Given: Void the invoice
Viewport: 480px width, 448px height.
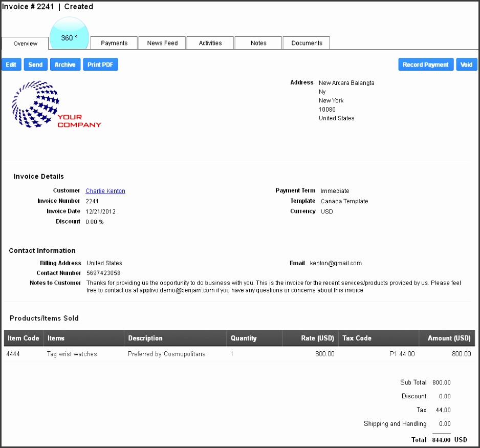Looking at the screenshot, I should pos(466,65).
